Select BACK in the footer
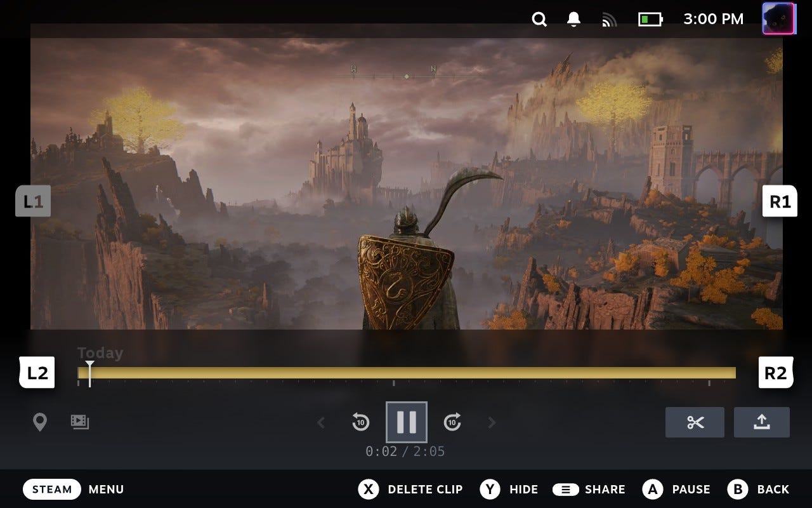 click(x=773, y=490)
